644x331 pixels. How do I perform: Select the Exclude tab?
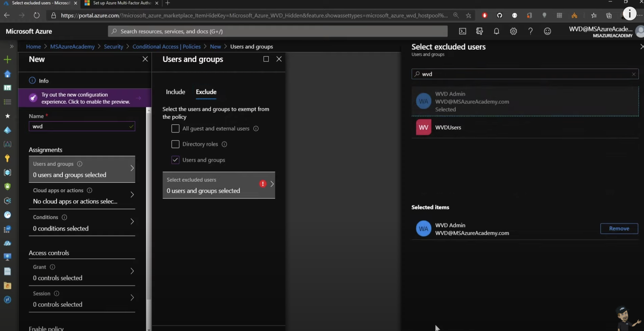[206, 92]
